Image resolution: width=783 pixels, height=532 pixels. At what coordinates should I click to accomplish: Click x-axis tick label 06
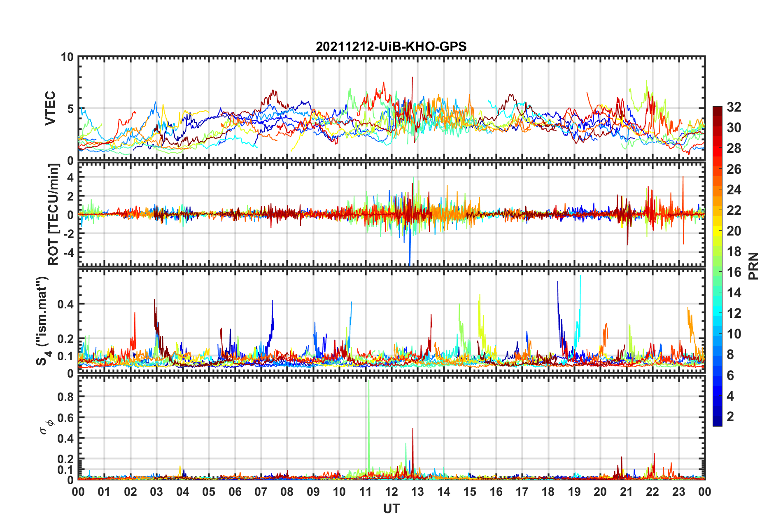pyautogui.click(x=235, y=492)
